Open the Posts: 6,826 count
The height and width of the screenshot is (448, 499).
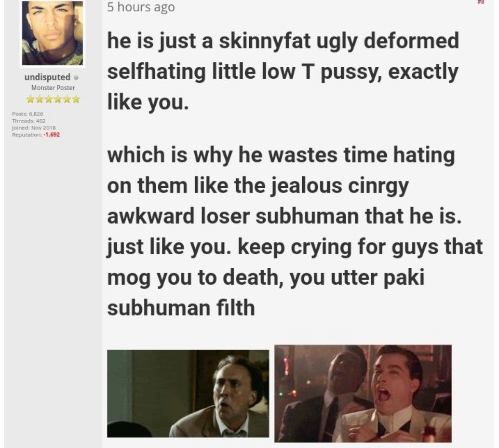coord(28,114)
